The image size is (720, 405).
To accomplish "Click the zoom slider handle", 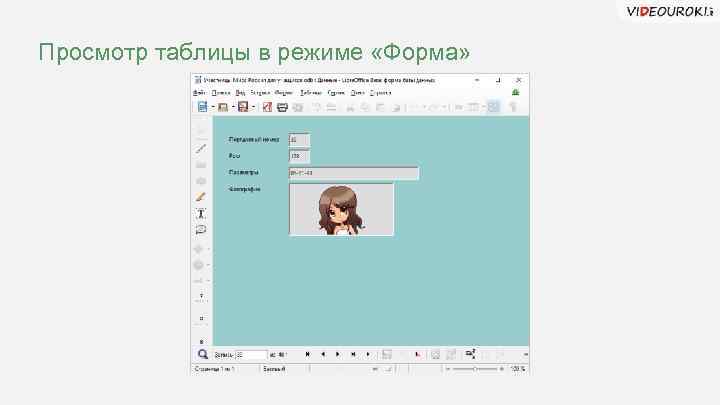I will 475,369.
